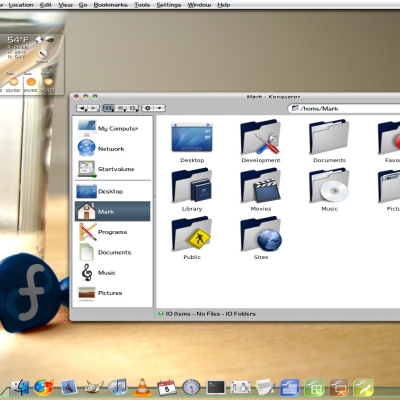Image resolution: width=400 pixels, height=400 pixels.
Task: Open Finder from the dock
Action: click(x=20, y=387)
